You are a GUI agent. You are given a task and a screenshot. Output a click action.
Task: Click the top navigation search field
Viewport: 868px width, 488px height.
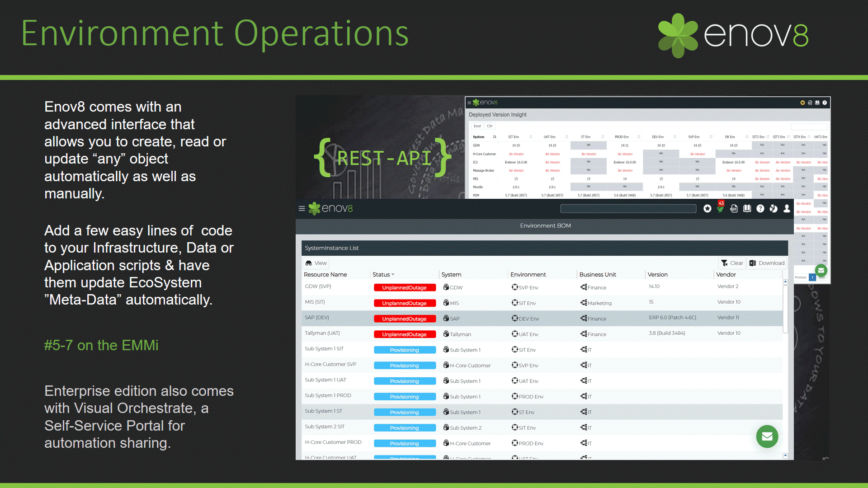click(628, 209)
